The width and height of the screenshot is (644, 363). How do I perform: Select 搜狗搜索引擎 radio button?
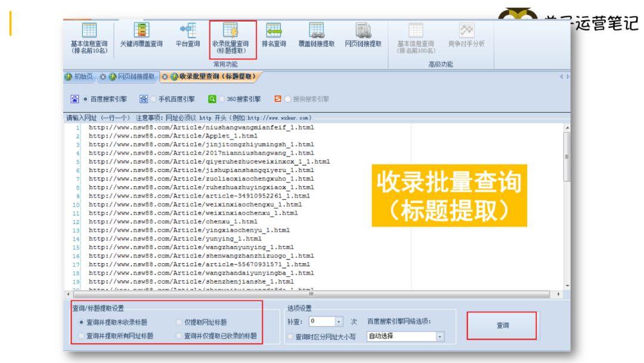pos(288,99)
